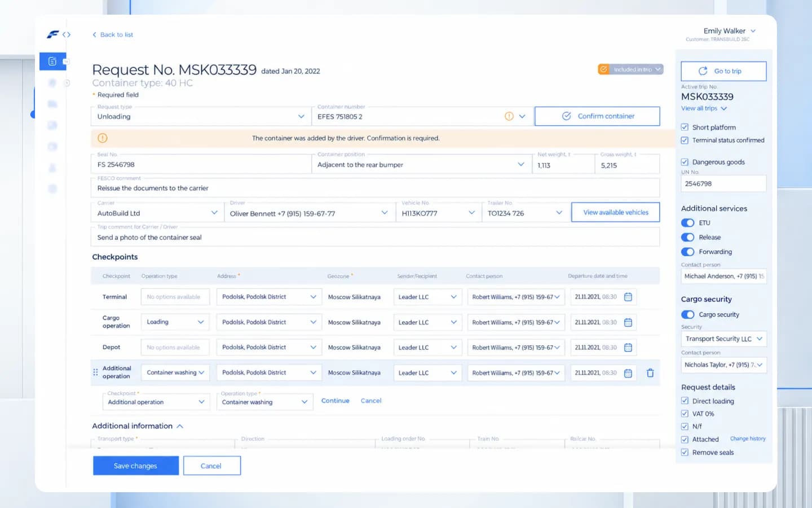Click the FESCO logo icon
The image size is (812, 508).
(52, 34)
